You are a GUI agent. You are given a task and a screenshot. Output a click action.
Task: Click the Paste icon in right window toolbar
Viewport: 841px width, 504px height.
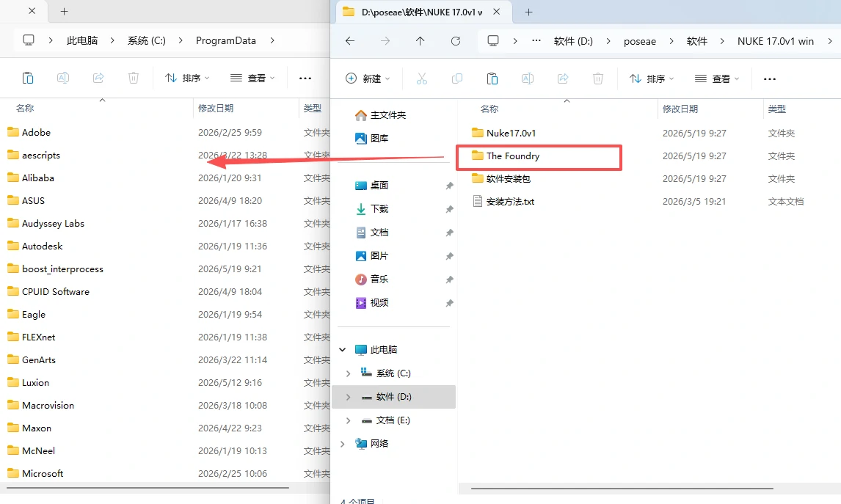(x=492, y=78)
